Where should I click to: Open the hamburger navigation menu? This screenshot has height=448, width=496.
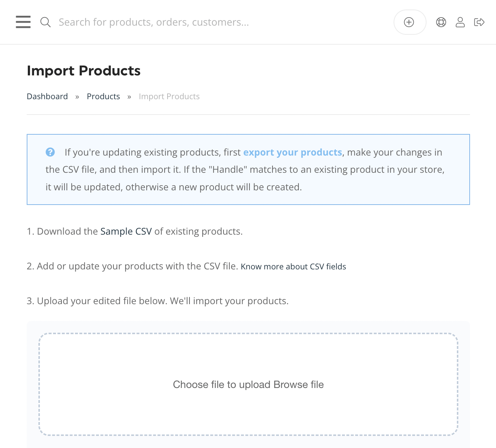pos(23,22)
